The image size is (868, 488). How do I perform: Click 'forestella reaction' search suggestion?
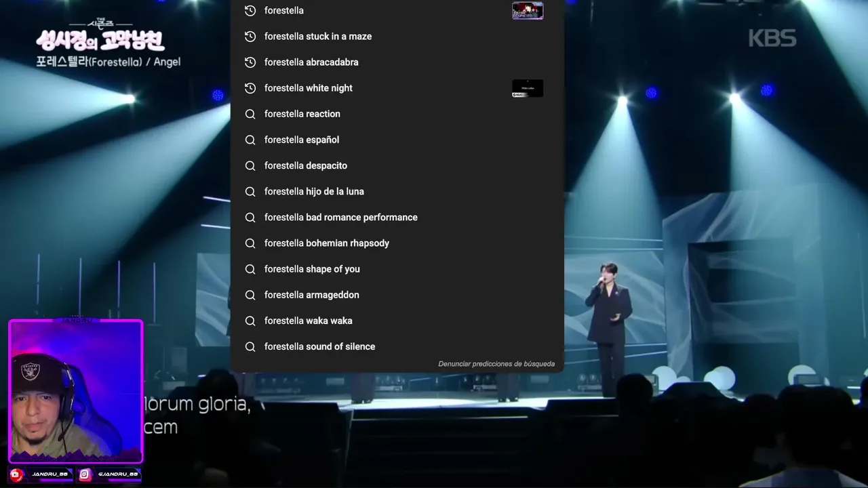pyautogui.click(x=397, y=114)
